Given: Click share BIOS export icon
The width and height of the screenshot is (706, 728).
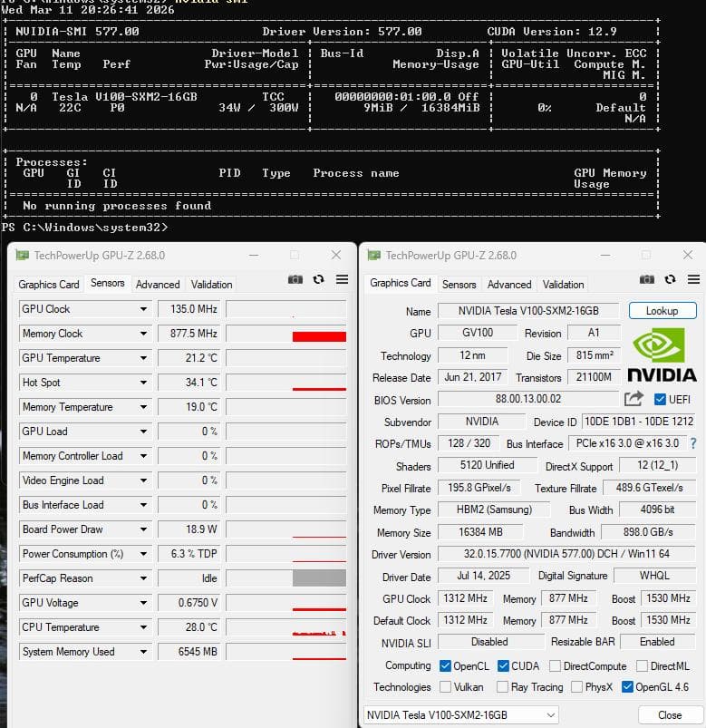Looking at the screenshot, I should coord(634,399).
